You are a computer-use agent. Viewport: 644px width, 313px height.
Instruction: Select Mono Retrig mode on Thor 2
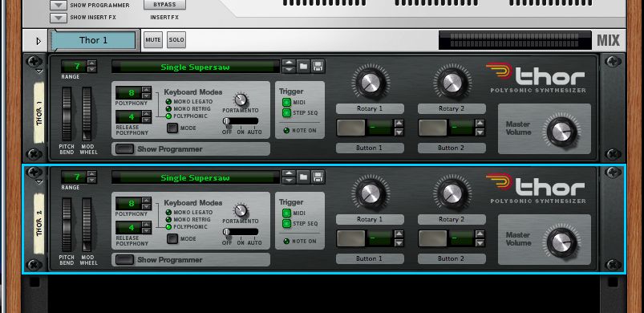coord(168,220)
